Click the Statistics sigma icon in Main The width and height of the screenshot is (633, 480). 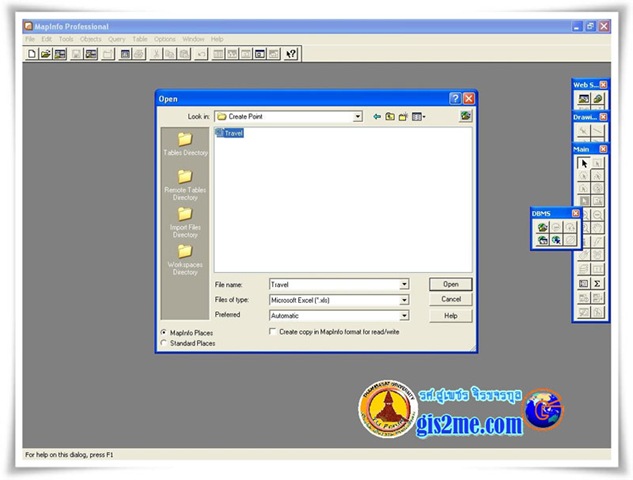(x=597, y=284)
